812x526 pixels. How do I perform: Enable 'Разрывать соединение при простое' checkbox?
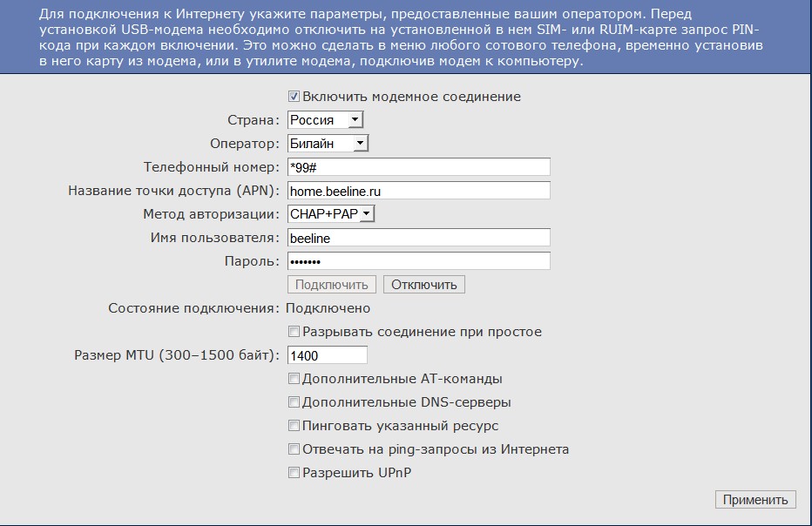coord(294,332)
